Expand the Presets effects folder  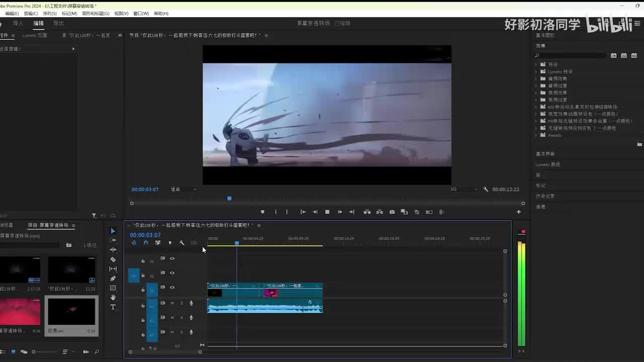tap(536, 135)
